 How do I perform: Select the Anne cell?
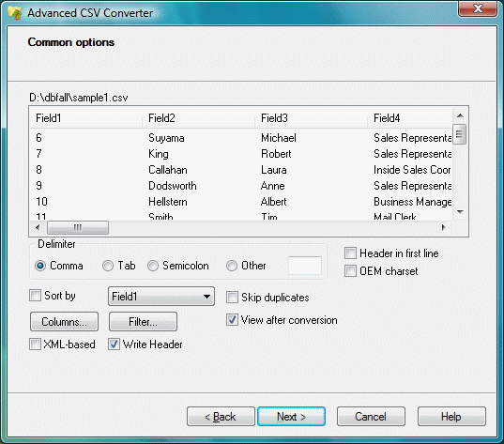(x=272, y=186)
